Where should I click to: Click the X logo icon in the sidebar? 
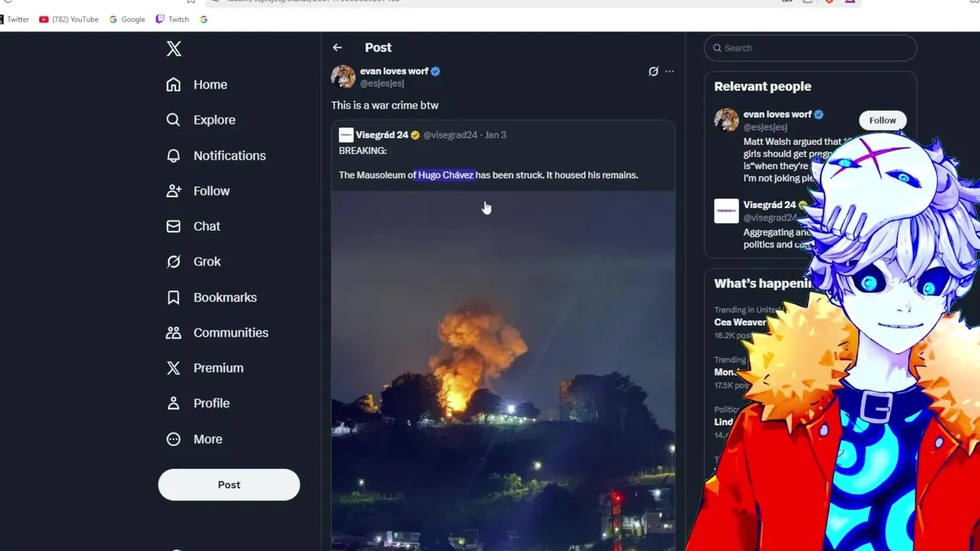click(x=174, y=49)
